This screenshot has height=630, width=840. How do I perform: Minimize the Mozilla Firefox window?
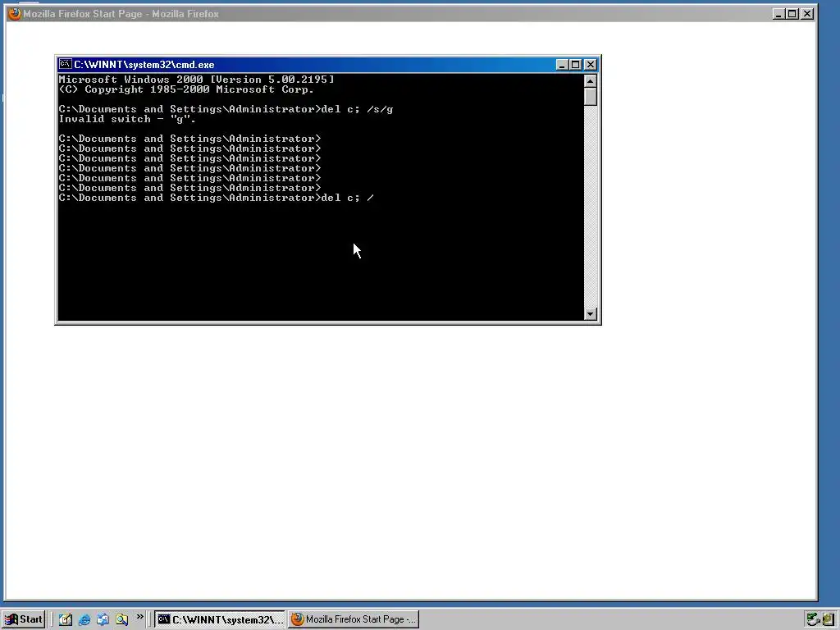pos(778,14)
